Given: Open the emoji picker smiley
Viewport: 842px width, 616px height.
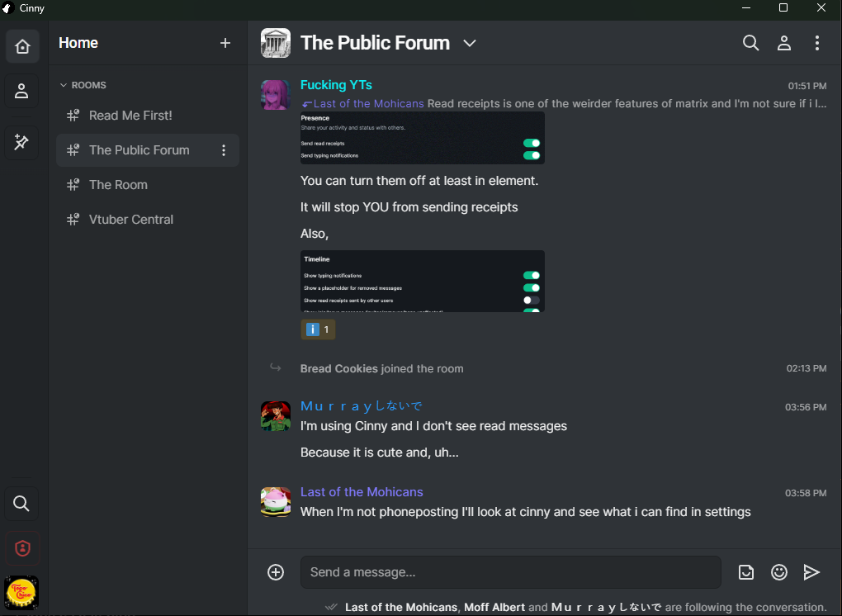Looking at the screenshot, I should point(778,572).
